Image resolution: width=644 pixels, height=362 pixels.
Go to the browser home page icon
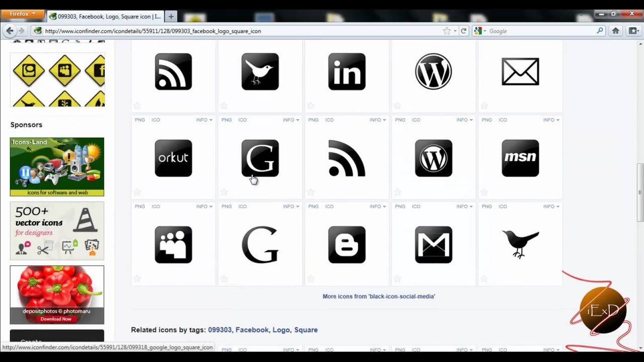[615, 31]
